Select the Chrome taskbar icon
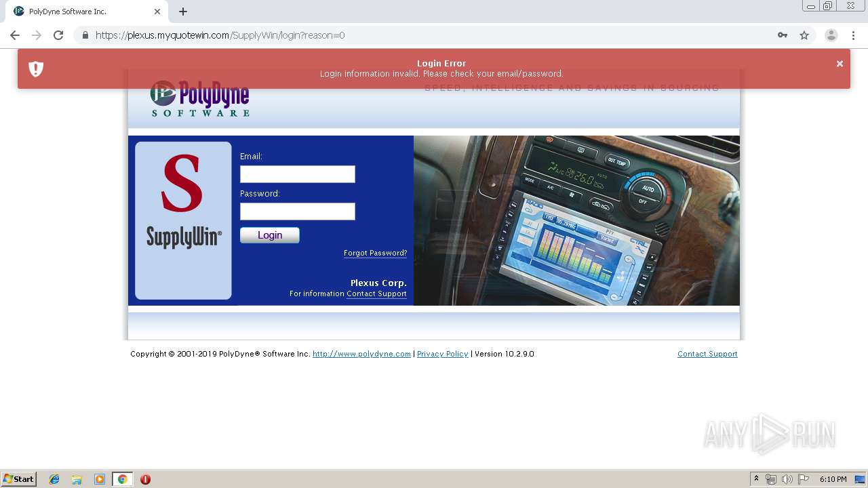Viewport: 868px width, 488px height. click(122, 479)
